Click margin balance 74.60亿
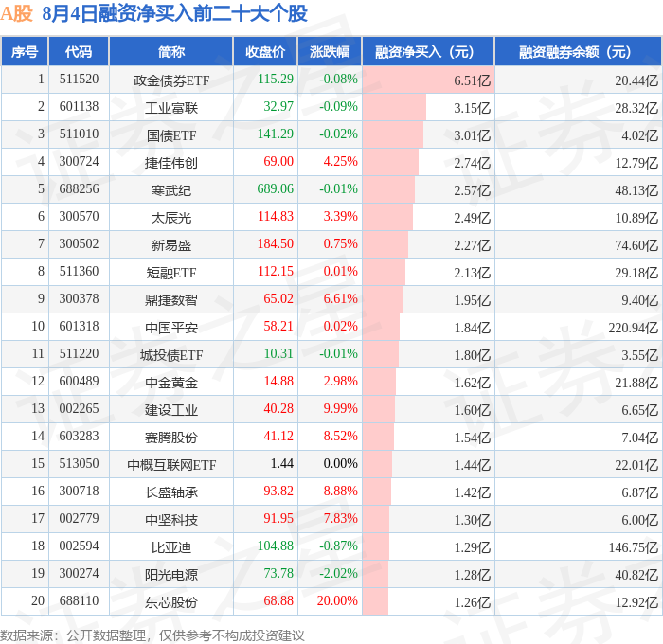Screen dimensions: 663x644 [x=636, y=245]
